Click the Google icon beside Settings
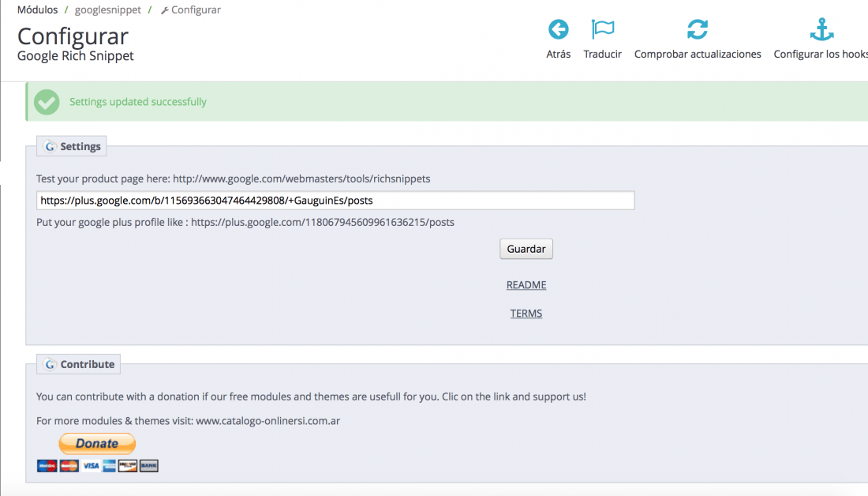 (x=50, y=146)
